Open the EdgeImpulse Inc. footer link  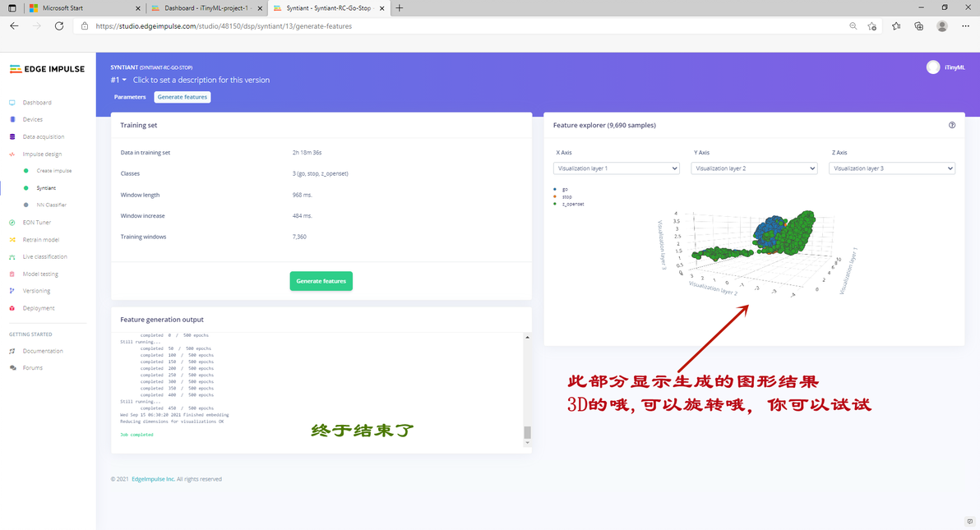click(153, 479)
